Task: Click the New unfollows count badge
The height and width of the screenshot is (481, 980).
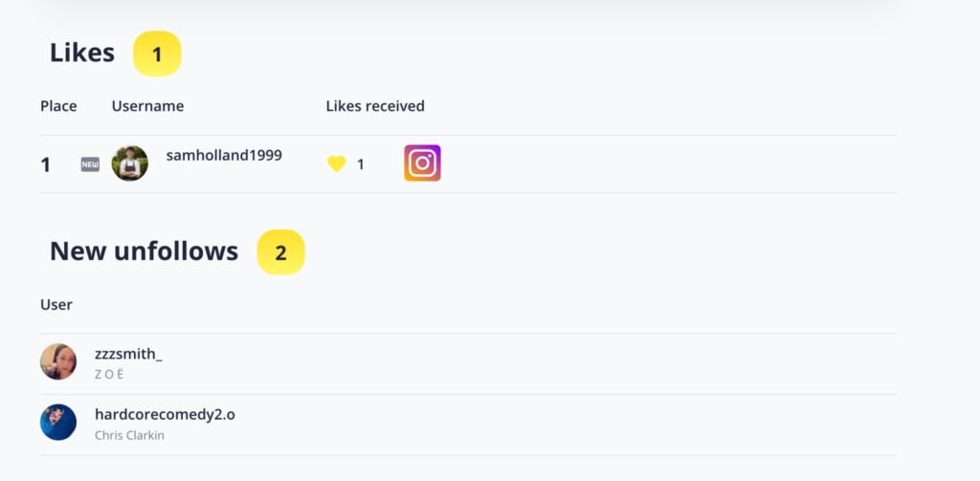Action: click(x=280, y=253)
